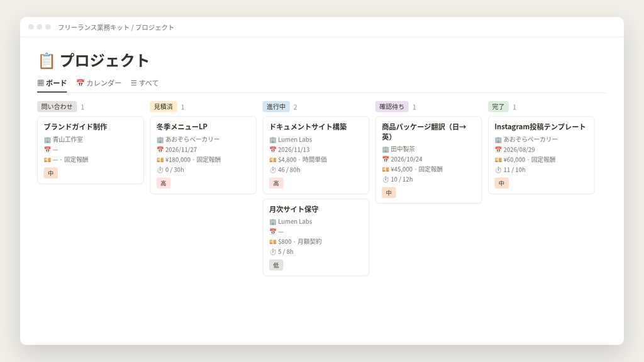Click the 高 priority tag on ドキュメントサイト構築
Viewport: 644px width, 362px height.
point(276,183)
